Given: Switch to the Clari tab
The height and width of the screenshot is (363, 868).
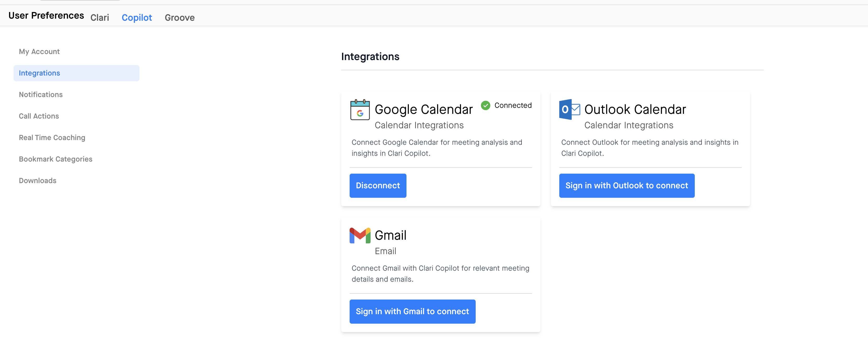Looking at the screenshot, I should [x=100, y=18].
